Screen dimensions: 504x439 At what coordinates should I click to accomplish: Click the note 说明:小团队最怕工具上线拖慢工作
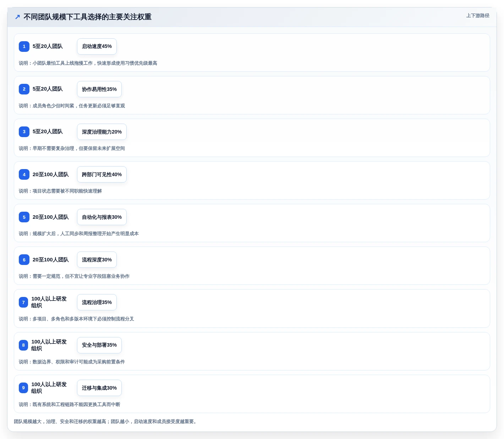(x=88, y=63)
